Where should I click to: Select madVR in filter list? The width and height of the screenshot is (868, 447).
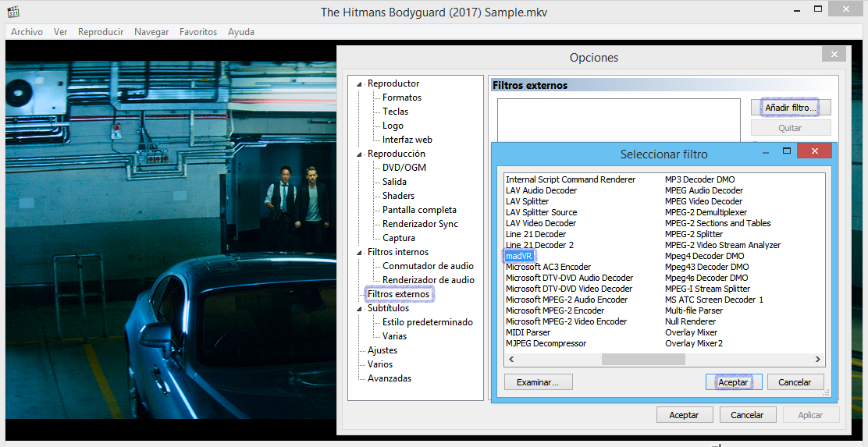519,256
